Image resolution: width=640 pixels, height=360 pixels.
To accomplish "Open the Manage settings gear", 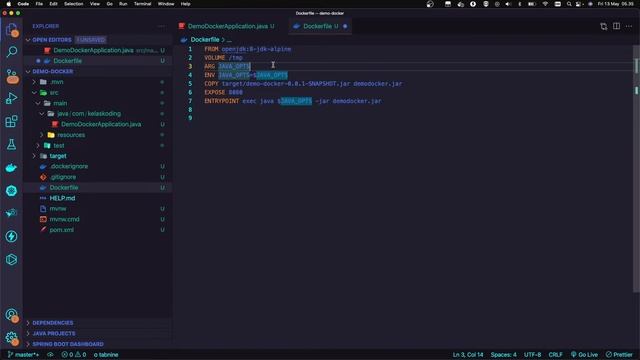I will 11,338.
